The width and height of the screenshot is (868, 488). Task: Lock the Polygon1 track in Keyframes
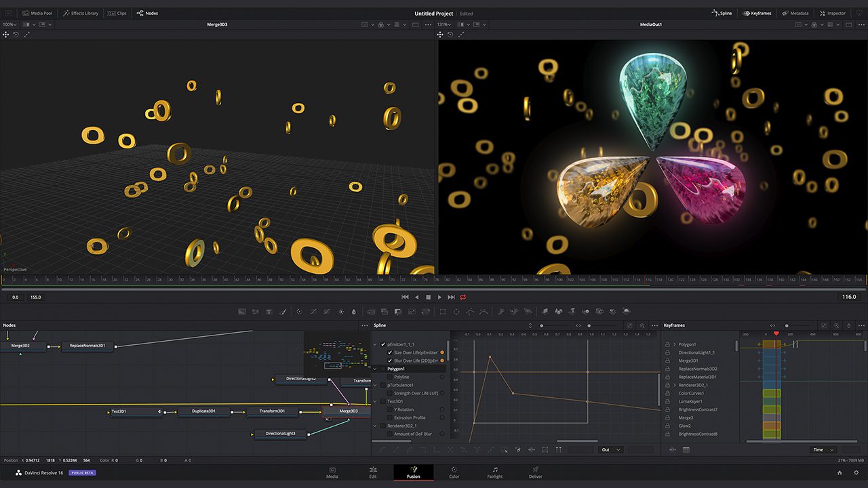(668, 344)
